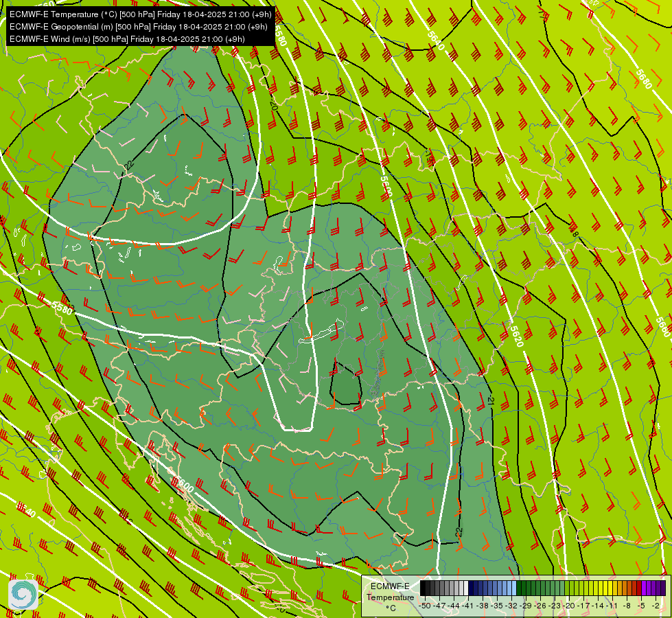The height and width of the screenshot is (618, 672).
Task: Select the Temperature (°C) 500 hPa title line
Action: (140, 14)
